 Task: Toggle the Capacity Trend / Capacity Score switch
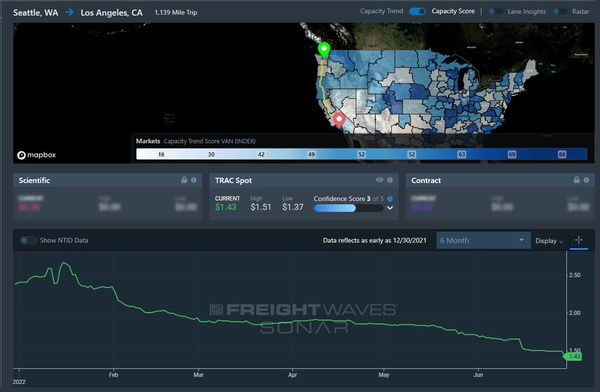417,11
